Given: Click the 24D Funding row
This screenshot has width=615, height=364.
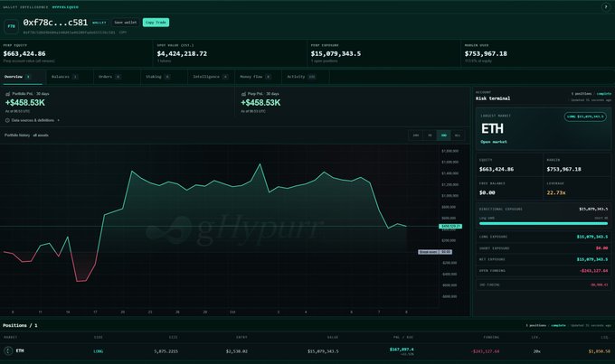Looking at the screenshot, I should click(x=544, y=285).
